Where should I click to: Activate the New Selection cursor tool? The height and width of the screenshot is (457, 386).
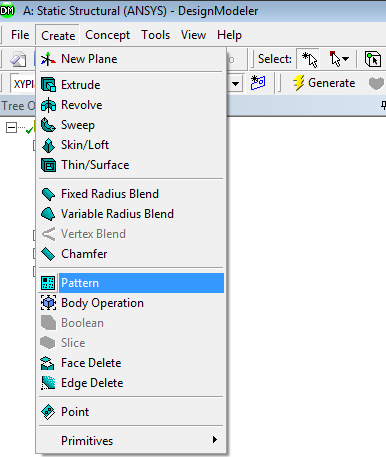pyautogui.click(x=308, y=59)
